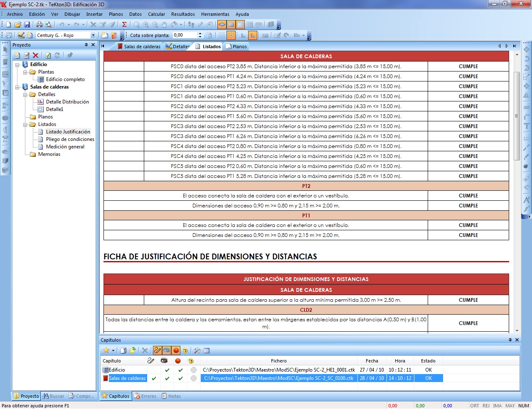The height and width of the screenshot is (409, 532).
Task: Toggle the palette button in Capítulos toolbar
Action: (185, 350)
